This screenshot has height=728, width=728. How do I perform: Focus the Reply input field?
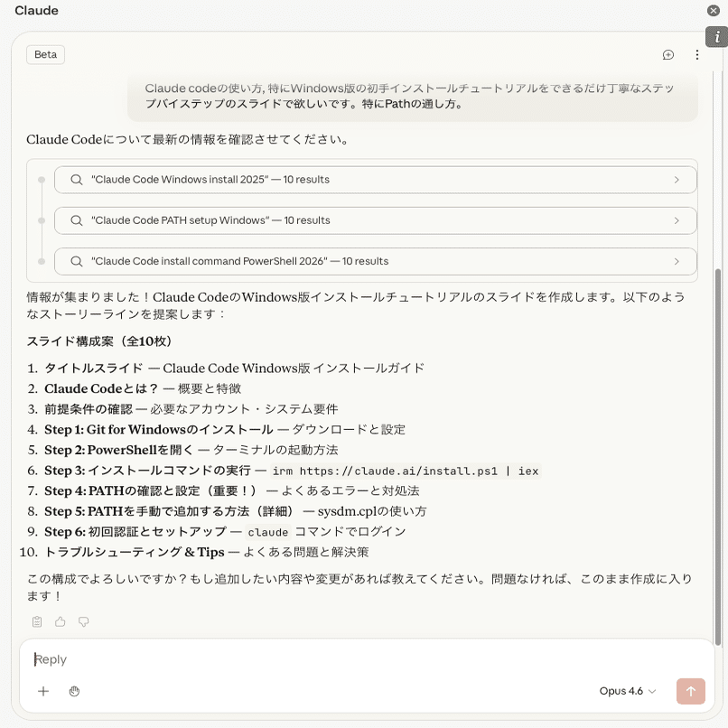[x=367, y=659]
